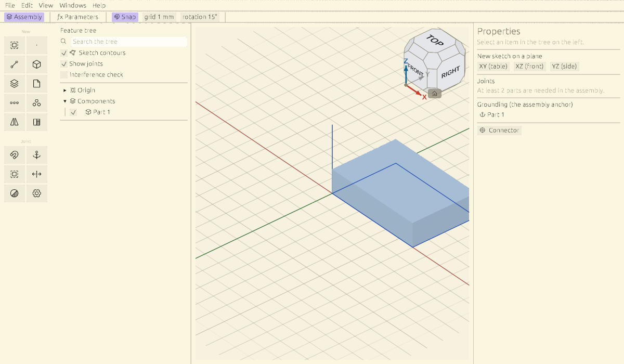The image size is (624, 364).
Task: Open the fx Parameters panel
Action: click(x=77, y=17)
